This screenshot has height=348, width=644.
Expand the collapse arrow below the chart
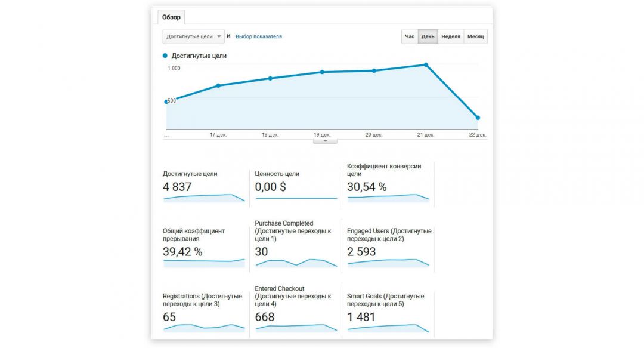pos(325,141)
